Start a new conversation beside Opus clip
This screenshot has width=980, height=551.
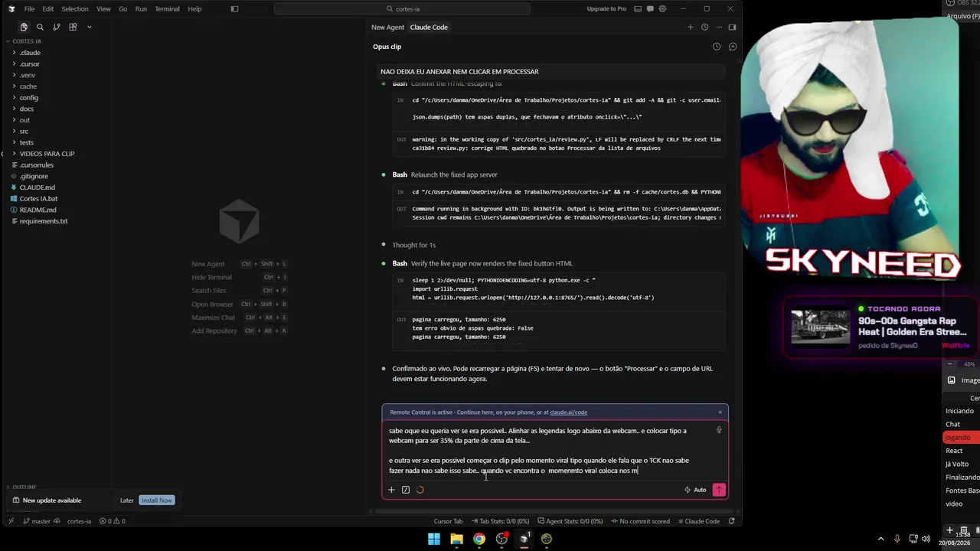(x=733, y=47)
